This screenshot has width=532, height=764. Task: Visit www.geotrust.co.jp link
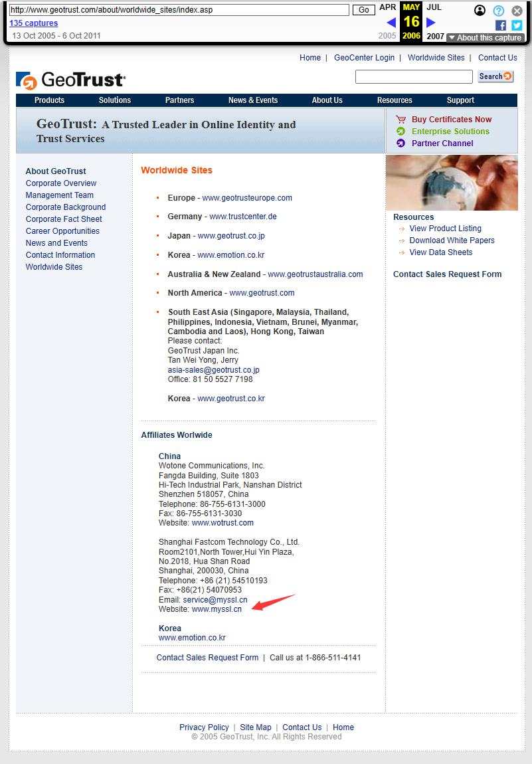click(x=231, y=236)
